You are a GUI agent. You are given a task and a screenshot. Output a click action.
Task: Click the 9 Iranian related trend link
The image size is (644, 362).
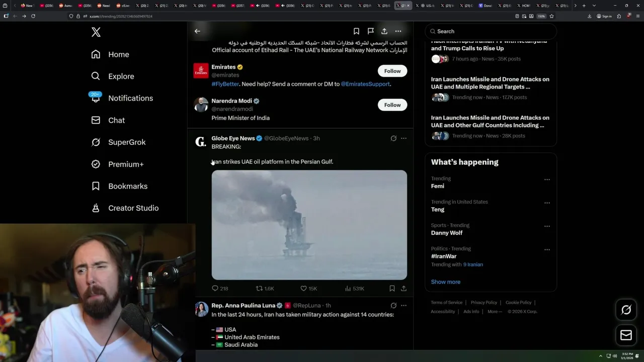tap(473, 264)
